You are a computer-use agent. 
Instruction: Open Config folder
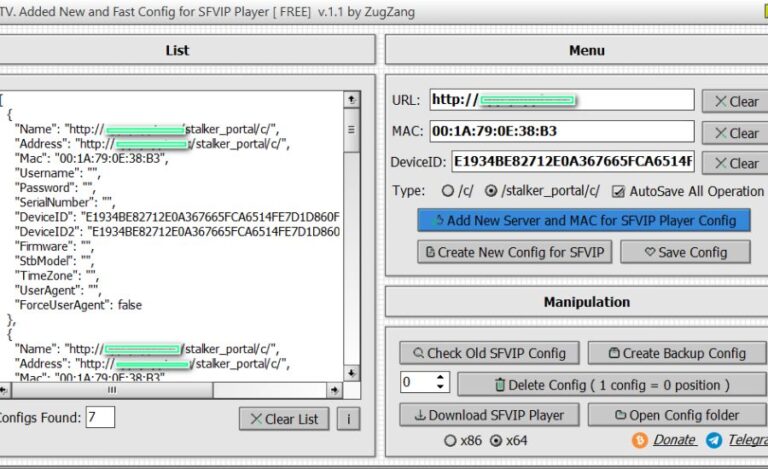click(x=677, y=415)
